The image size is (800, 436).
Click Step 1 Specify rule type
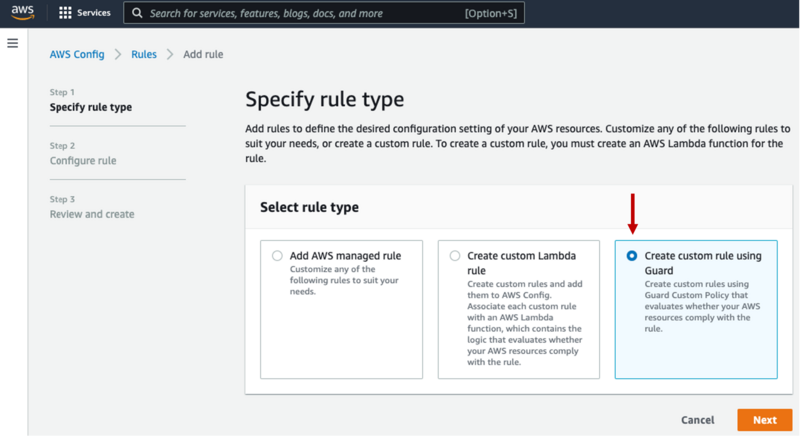click(91, 107)
